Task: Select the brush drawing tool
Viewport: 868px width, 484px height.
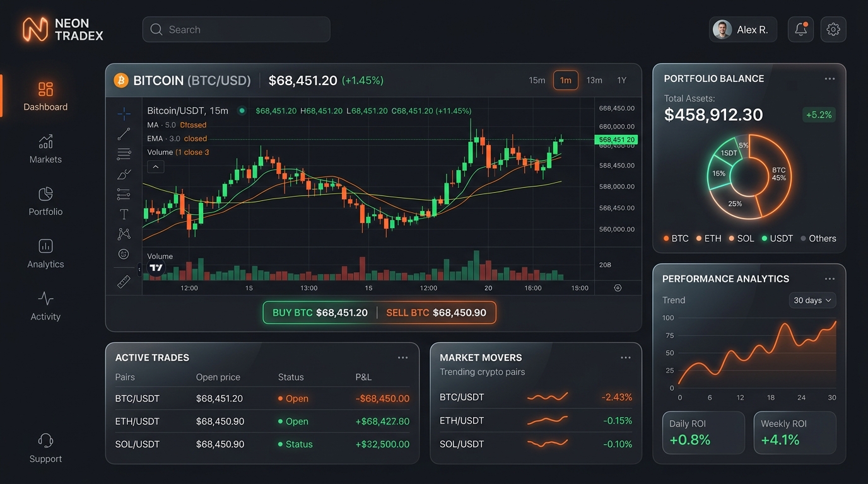Action: [x=124, y=175]
